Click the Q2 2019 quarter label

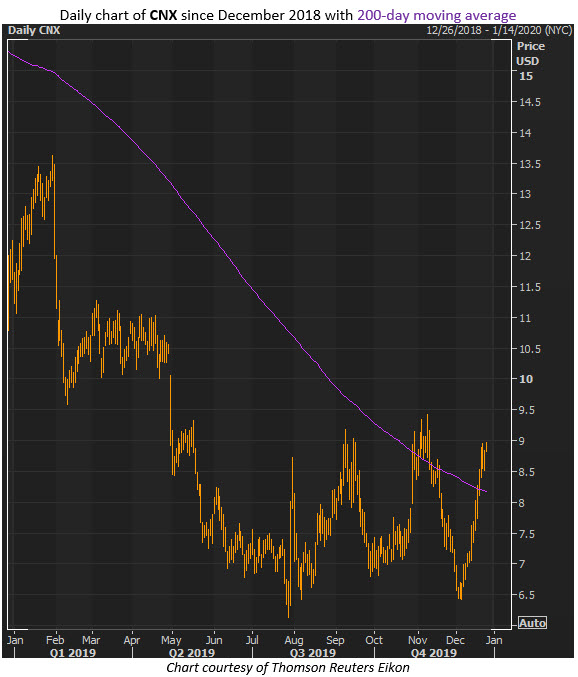192,653
